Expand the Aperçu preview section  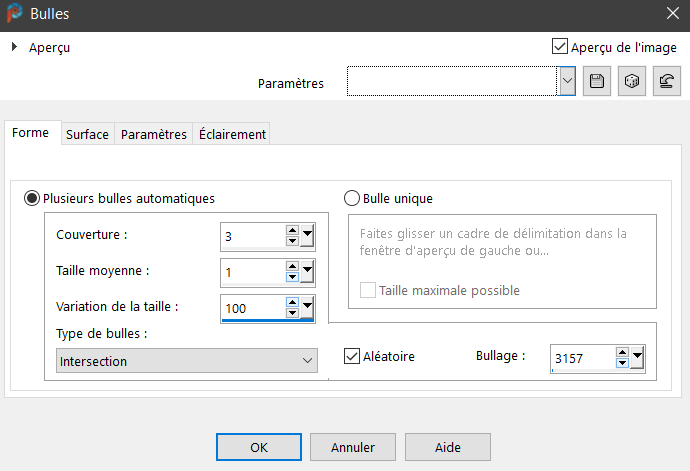tap(15, 46)
